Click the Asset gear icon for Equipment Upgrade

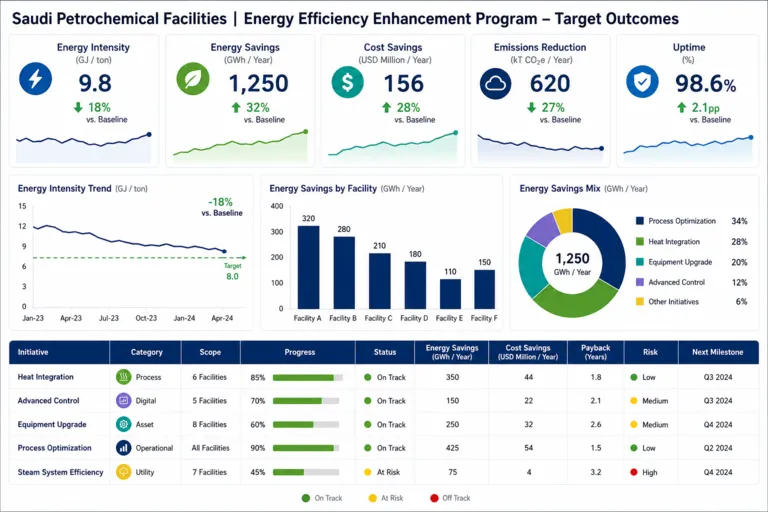[123, 424]
